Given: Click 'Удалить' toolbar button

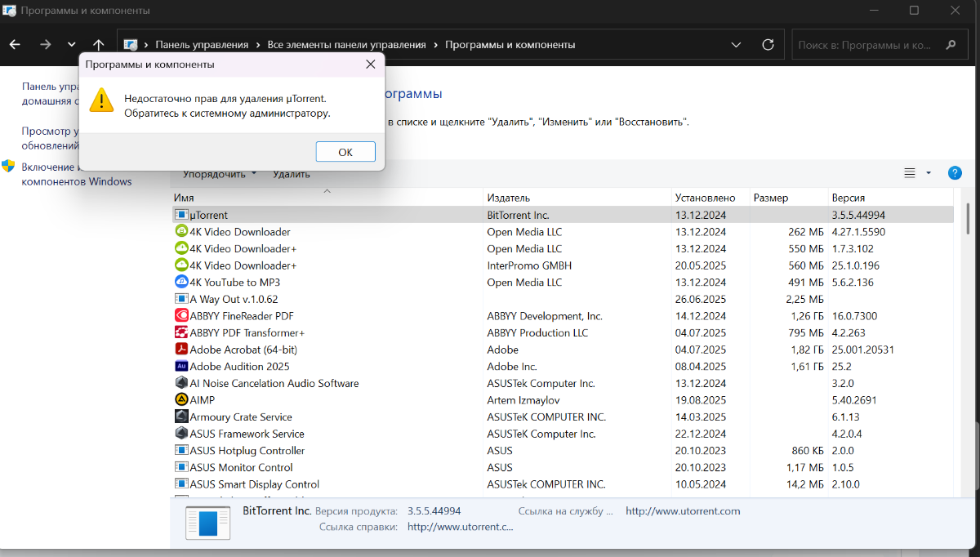Looking at the screenshot, I should coord(292,174).
